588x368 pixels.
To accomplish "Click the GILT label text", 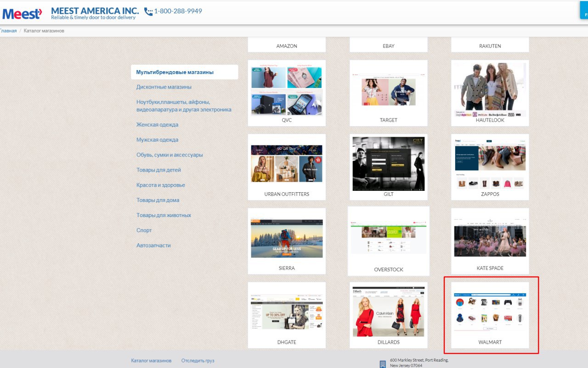I will tap(389, 194).
